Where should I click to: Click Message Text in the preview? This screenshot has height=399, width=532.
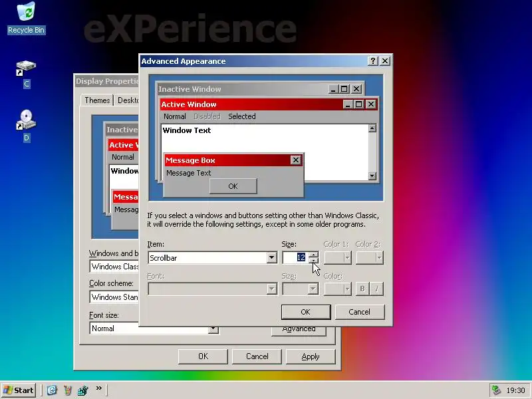(x=189, y=173)
